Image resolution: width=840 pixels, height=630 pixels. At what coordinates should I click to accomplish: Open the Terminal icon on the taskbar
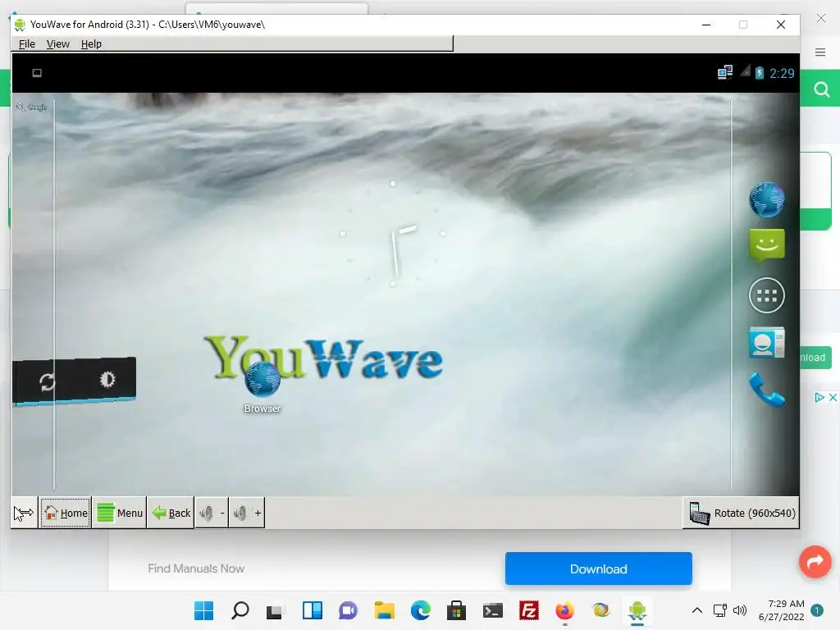(x=493, y=610)
